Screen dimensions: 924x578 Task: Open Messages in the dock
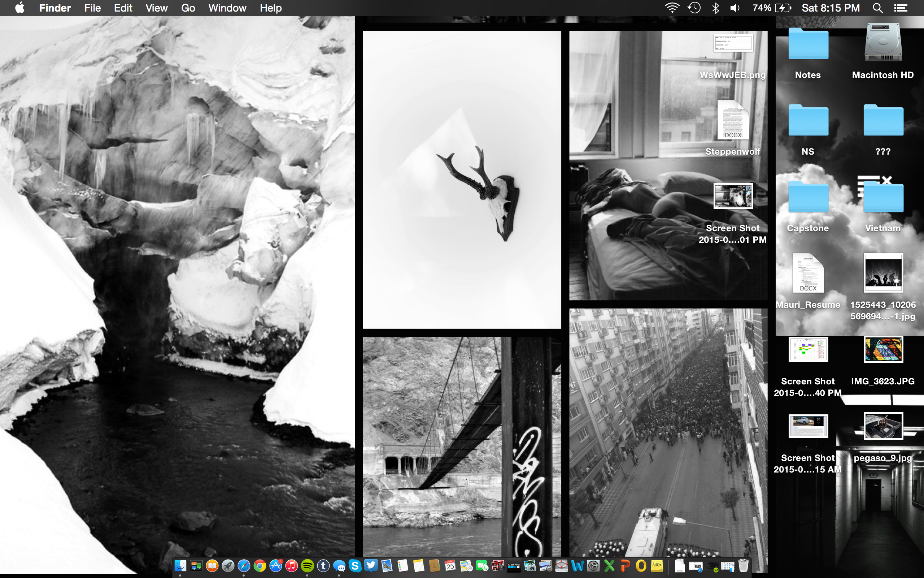tap(339, 565)
